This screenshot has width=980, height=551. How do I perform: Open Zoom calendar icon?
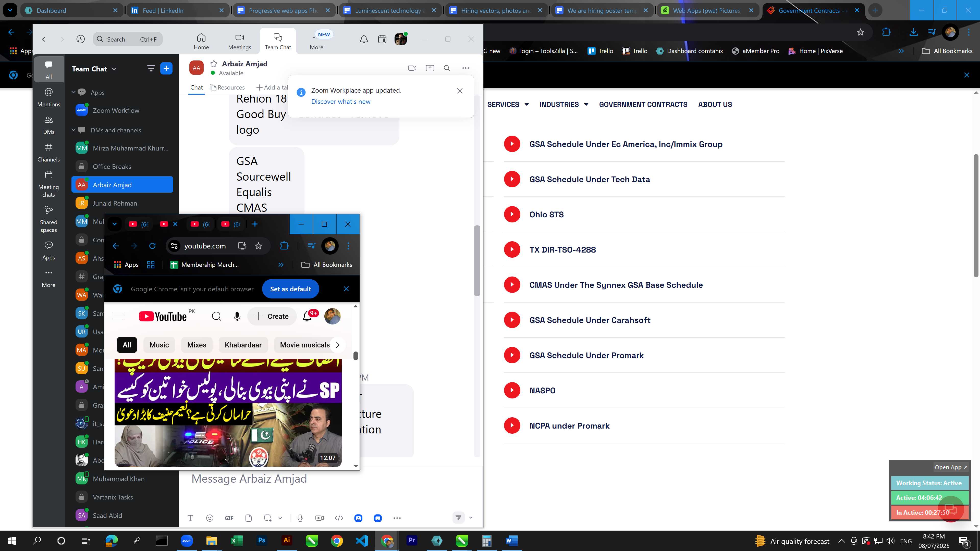pyautogui.click(x=382, y=39)
